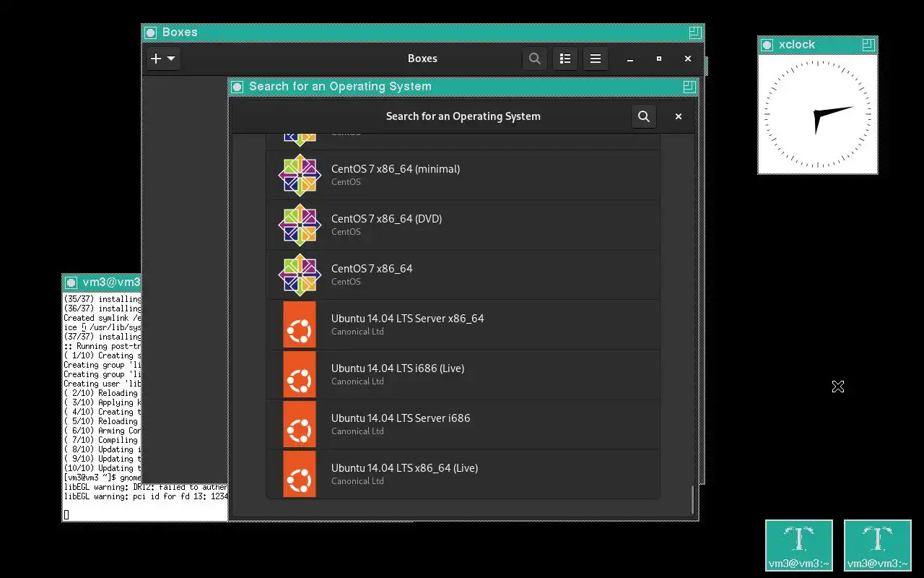Switch Boxes to list view icon
This screenshot has width=924, height=578.
[x=565, y=59]
